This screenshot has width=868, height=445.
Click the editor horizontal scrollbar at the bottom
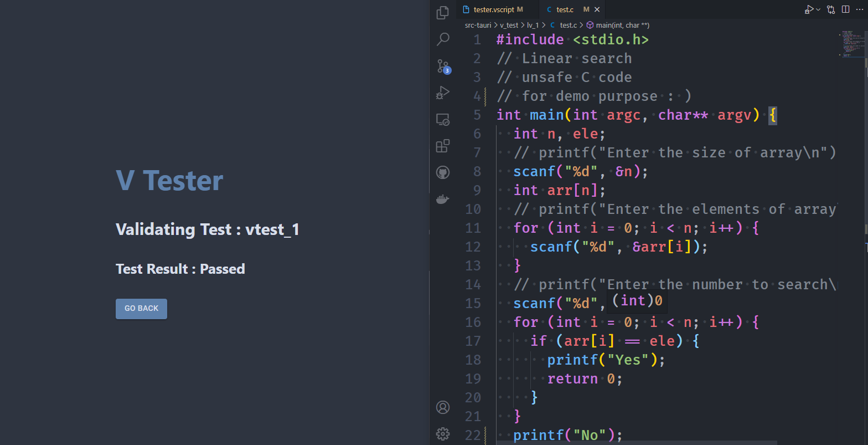pyautogui.click(x=637, y=443)
